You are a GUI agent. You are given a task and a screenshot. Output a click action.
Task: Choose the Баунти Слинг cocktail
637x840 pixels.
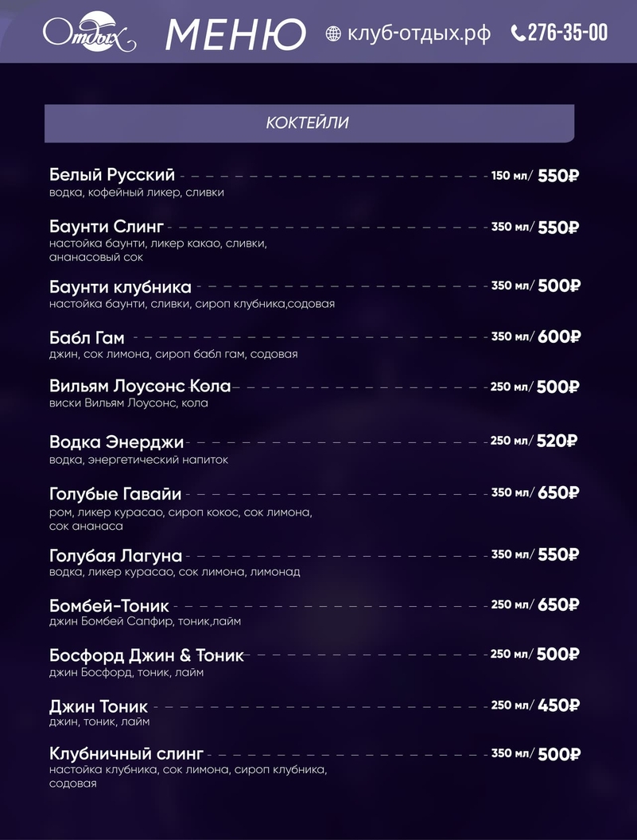coord(107,227)
